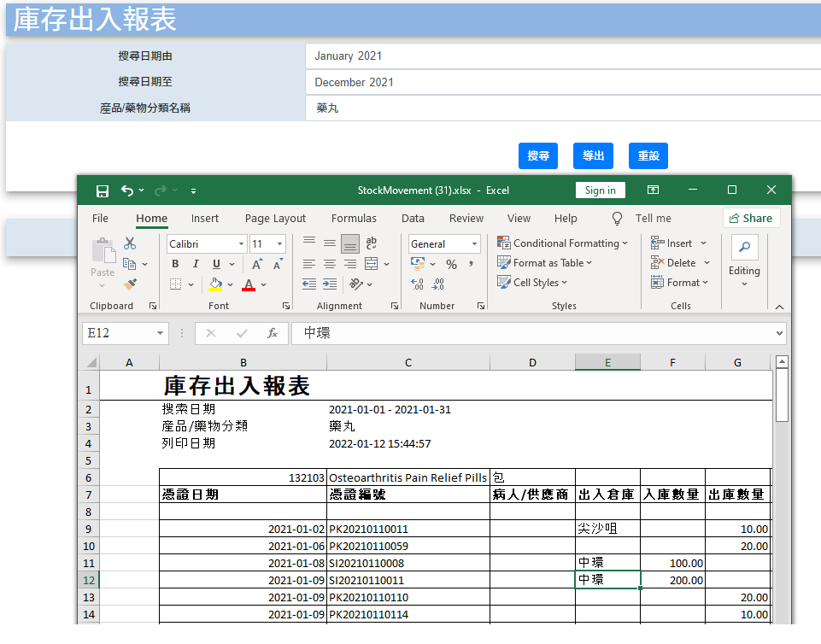821x644 pixels.
Task: Switch to the Review tab
Action: coord(466,219)
